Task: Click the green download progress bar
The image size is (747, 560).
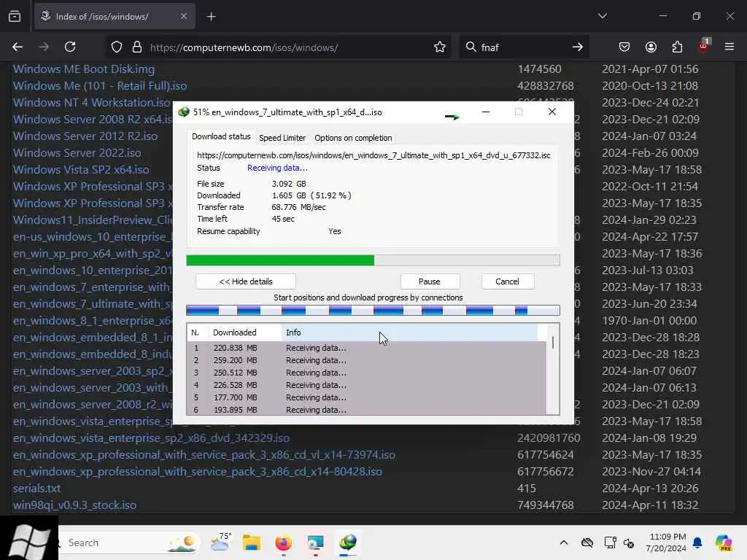Action: click(x=373, y=260)
